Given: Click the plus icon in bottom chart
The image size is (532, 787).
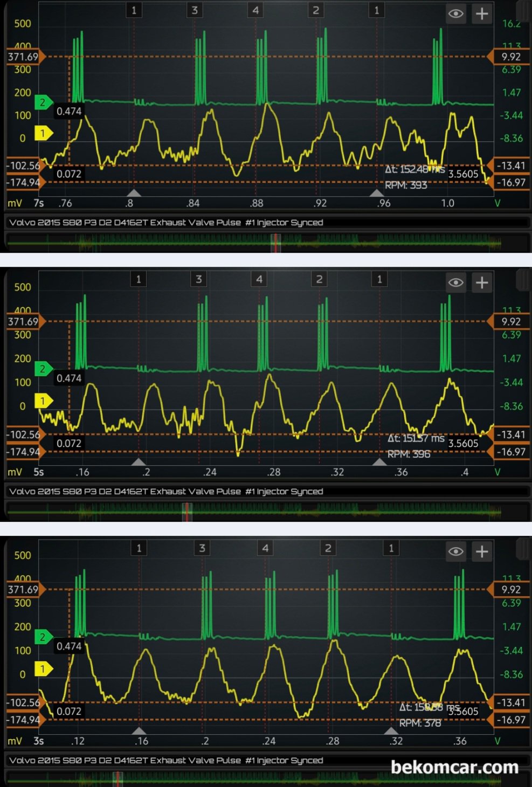Looking at the screenshot, I should tap(482, 551).
